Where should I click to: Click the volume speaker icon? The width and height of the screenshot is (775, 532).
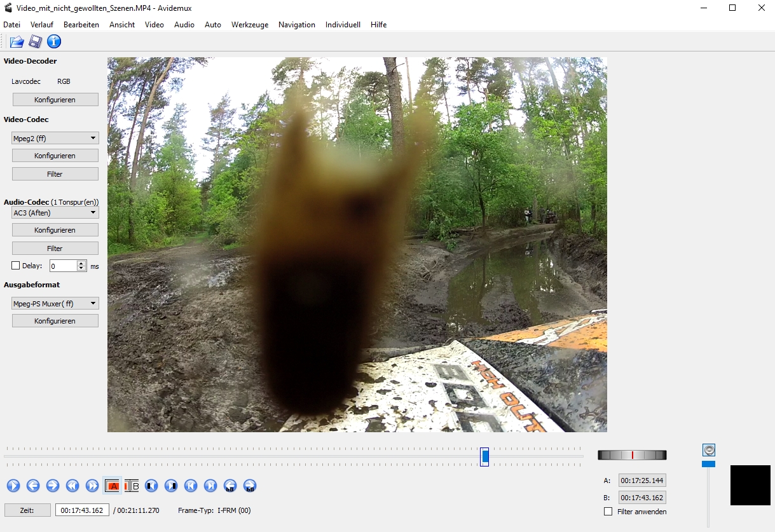(x=710, y=450)
